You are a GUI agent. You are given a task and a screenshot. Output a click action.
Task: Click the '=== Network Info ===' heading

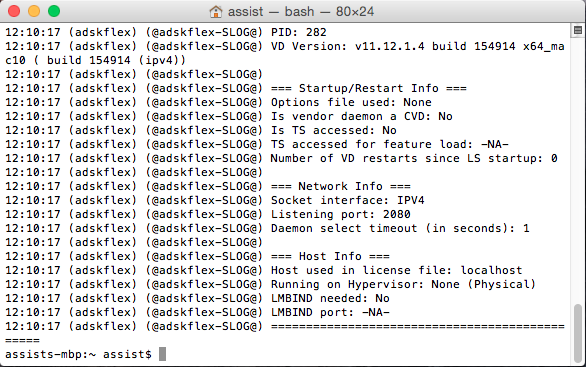tap(340, 186)
